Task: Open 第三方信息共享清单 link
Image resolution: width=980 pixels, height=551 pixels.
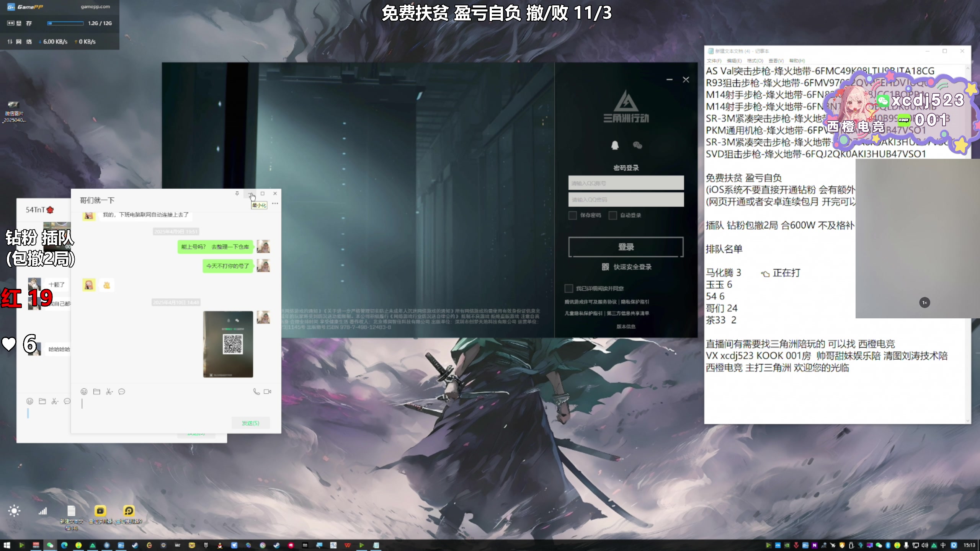Action: tap(628, 313)
